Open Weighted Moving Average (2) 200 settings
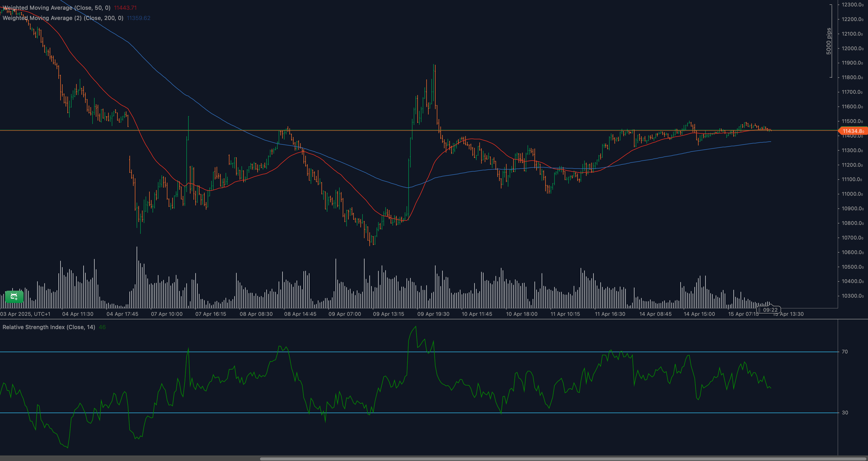 coord(63,18)
